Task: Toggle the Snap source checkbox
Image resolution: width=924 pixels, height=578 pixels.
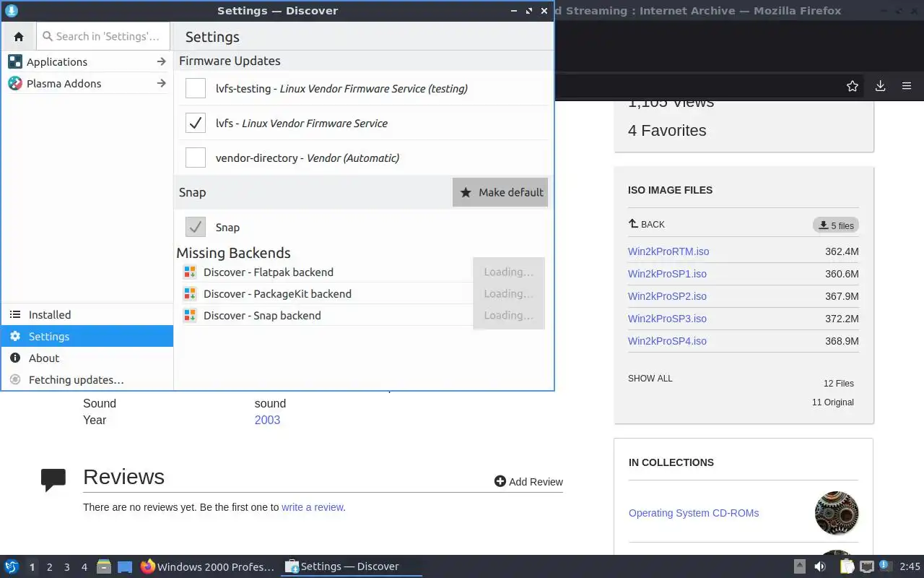Action: 196,227
